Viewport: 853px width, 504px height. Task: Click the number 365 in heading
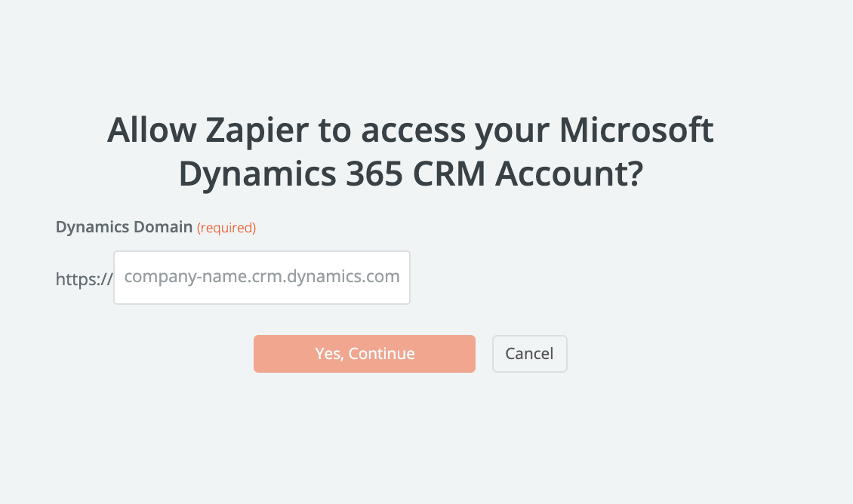click(371, 174)
